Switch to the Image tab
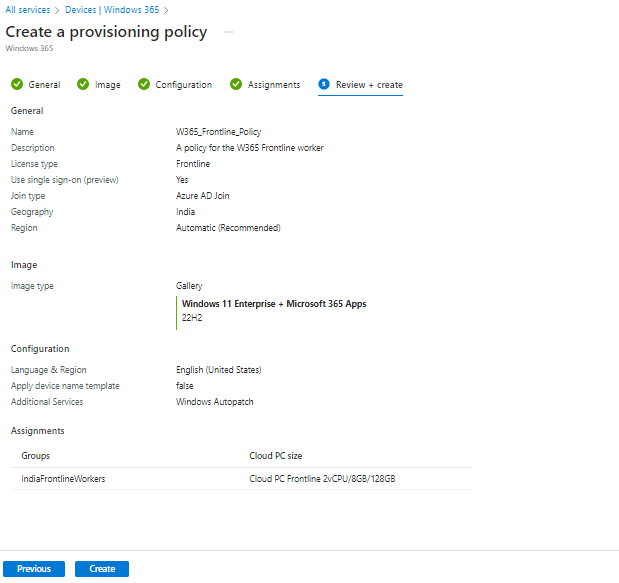 click(x=107, y=85)
